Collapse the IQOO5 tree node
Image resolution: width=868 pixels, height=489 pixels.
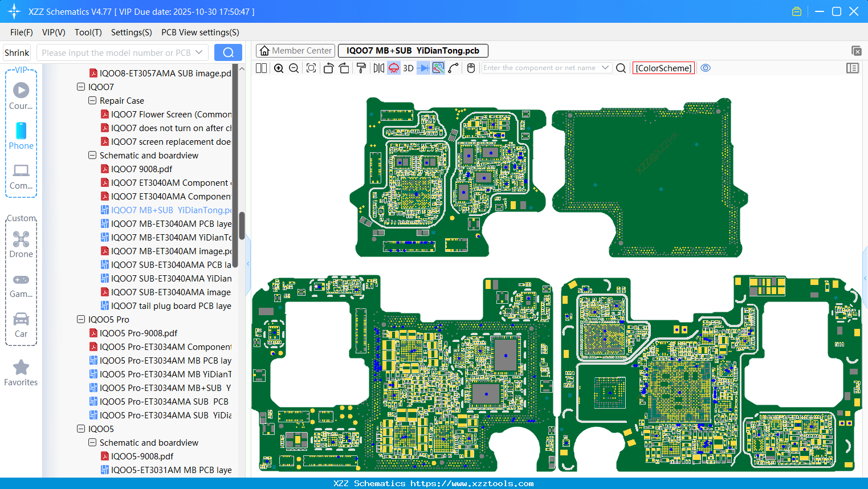pos(81,429)
